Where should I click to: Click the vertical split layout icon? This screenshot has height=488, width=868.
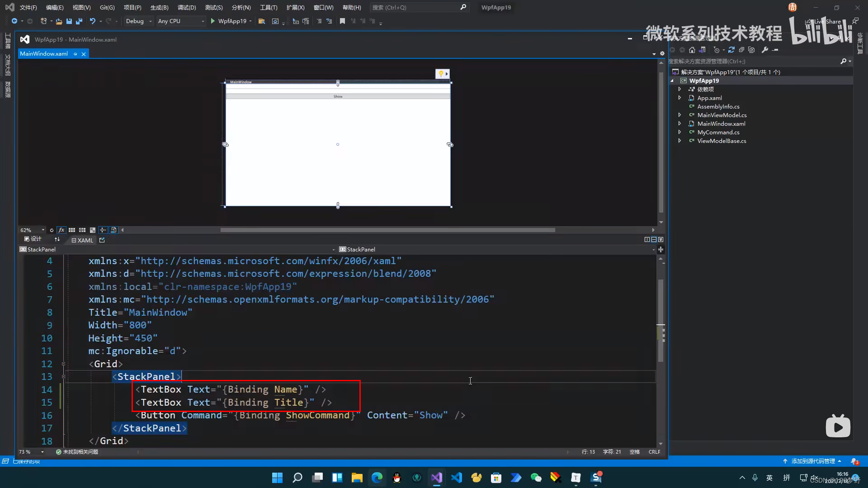click(647, 240)
